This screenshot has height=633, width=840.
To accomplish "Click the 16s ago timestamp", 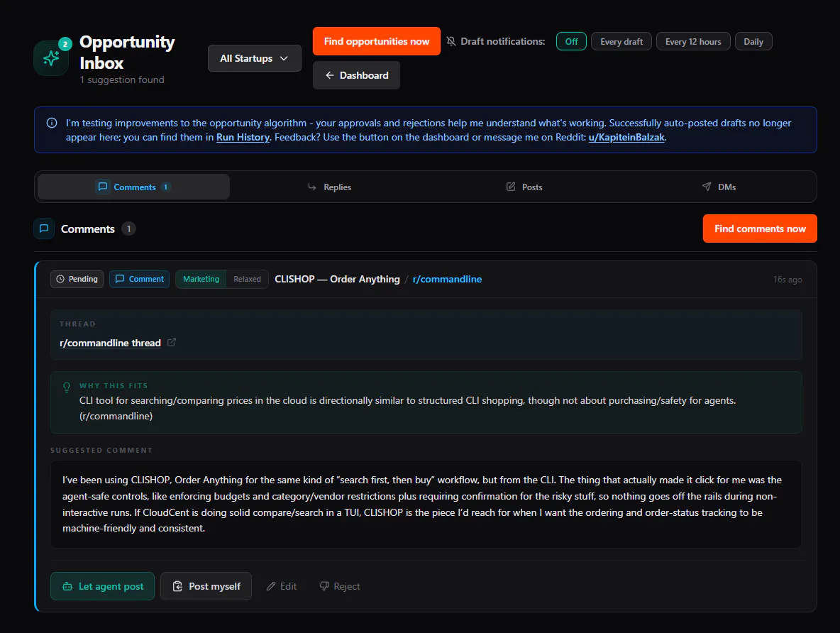I will point(787,280).
